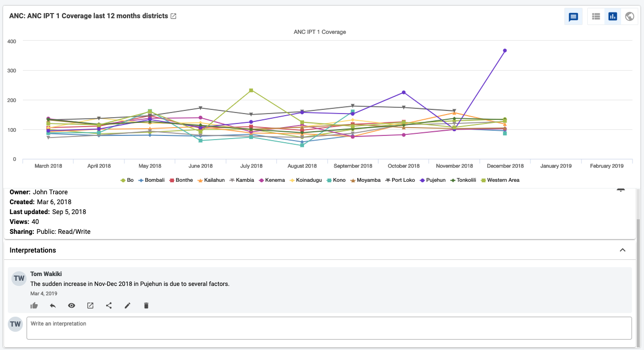Click the dashboard item's vertical scrollbar
Image resolution: width=644 pixels, height=350 pixels.
point(638,282)
